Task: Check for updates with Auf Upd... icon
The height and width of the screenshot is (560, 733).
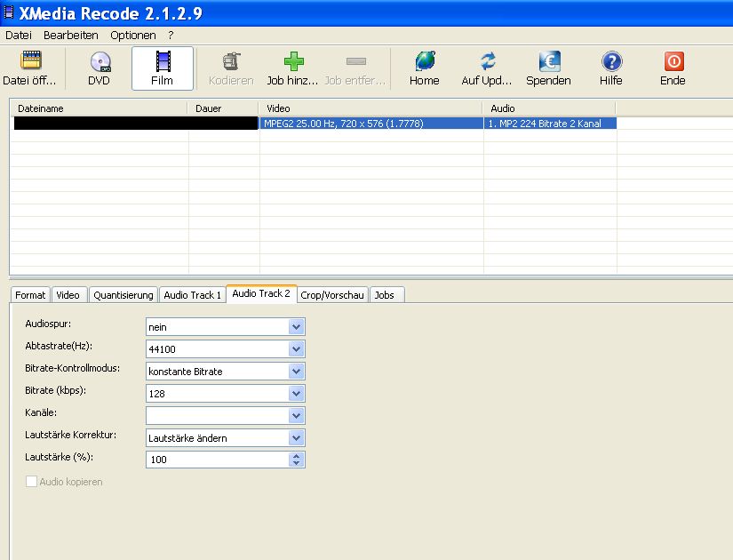Action: coord(488,60)
